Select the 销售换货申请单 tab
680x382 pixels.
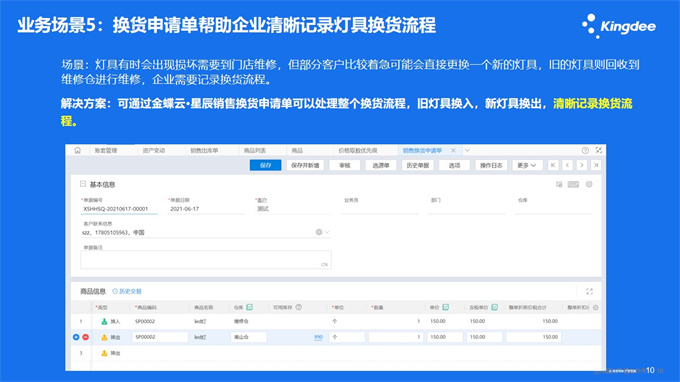(x=422, y=150)
